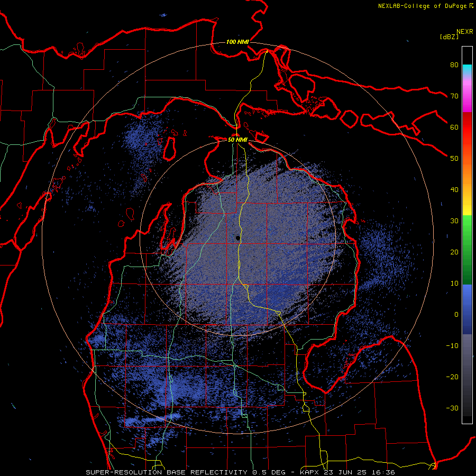Image resolution: width=476 pixels, height=476 pixels.
Task: Click the 40 value on the color scale
Action: tap(454, 190)
